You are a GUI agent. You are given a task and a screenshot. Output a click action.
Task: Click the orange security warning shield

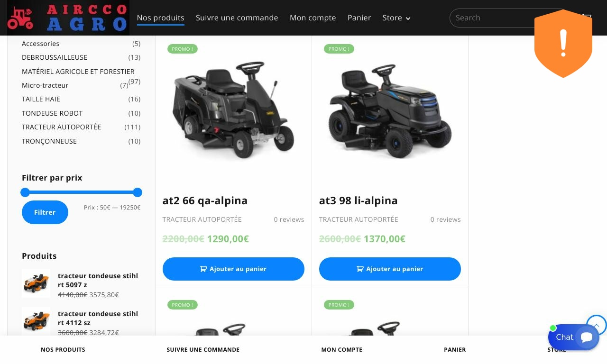[x=563, y=43]
